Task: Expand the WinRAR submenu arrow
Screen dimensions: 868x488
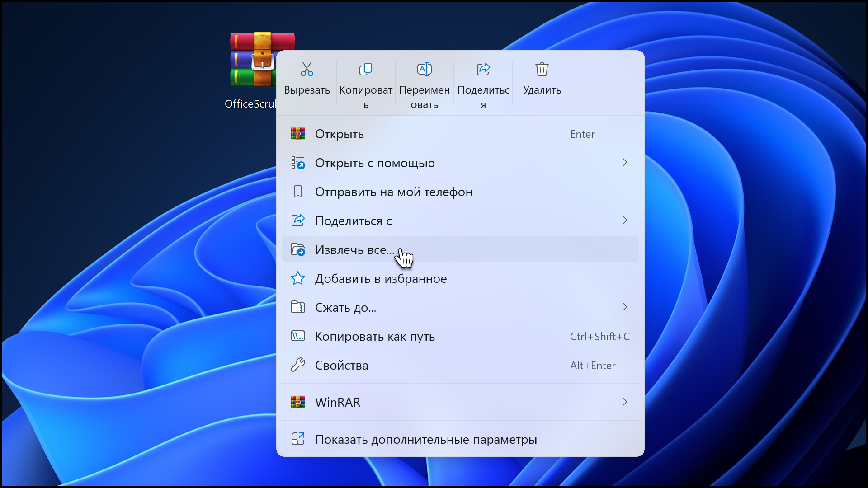Action: 624,402
